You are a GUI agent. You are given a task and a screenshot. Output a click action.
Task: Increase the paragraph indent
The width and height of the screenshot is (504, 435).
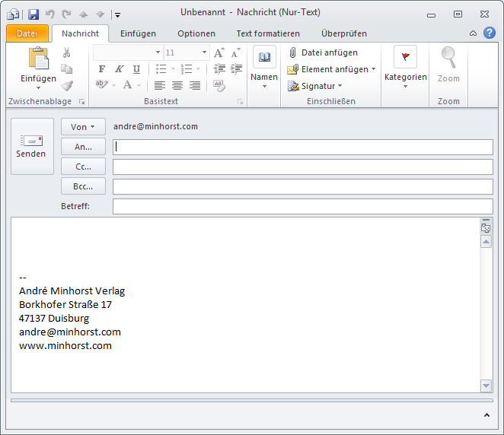pos(236,69)
